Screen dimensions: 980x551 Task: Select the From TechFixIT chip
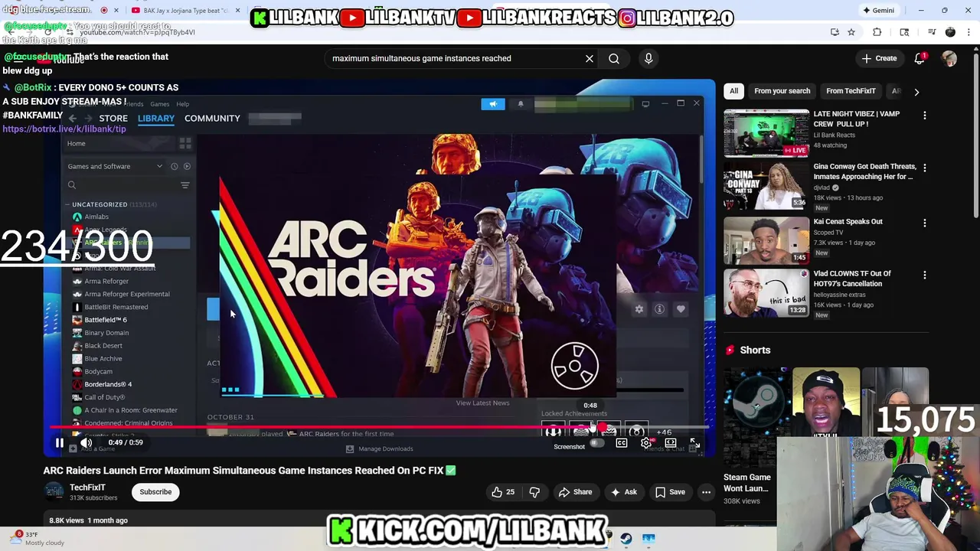click(x=851, y=91)
